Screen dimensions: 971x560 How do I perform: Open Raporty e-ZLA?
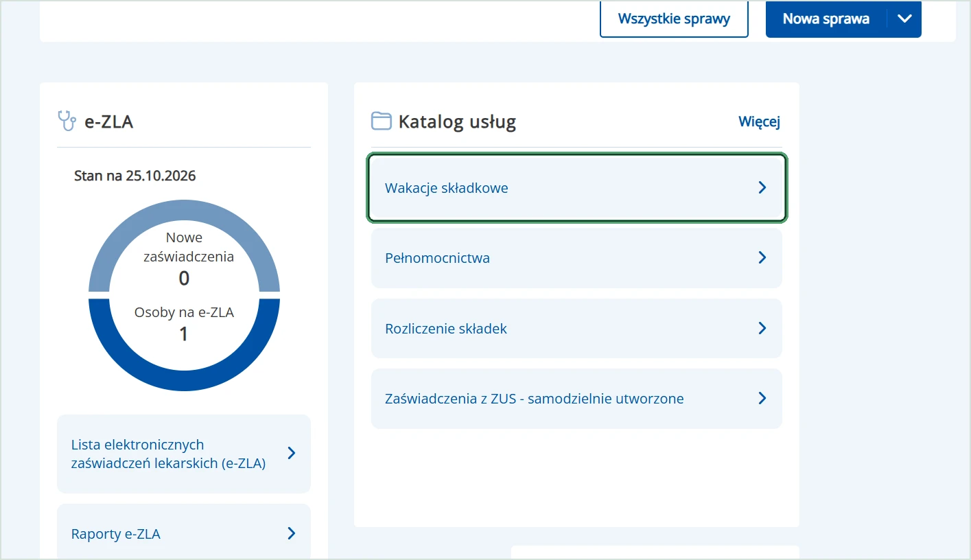(x=184, y=533)
